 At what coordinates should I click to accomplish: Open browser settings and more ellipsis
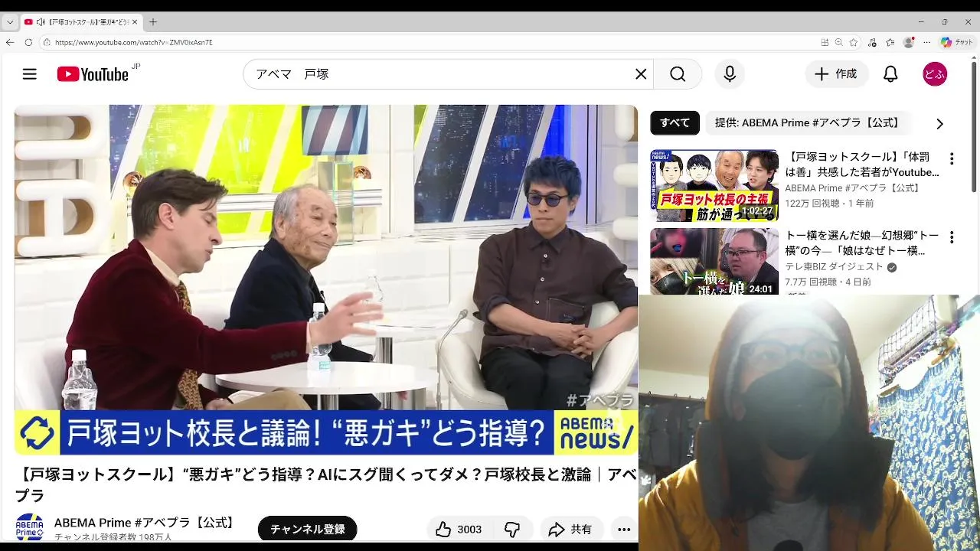(927, 42)
